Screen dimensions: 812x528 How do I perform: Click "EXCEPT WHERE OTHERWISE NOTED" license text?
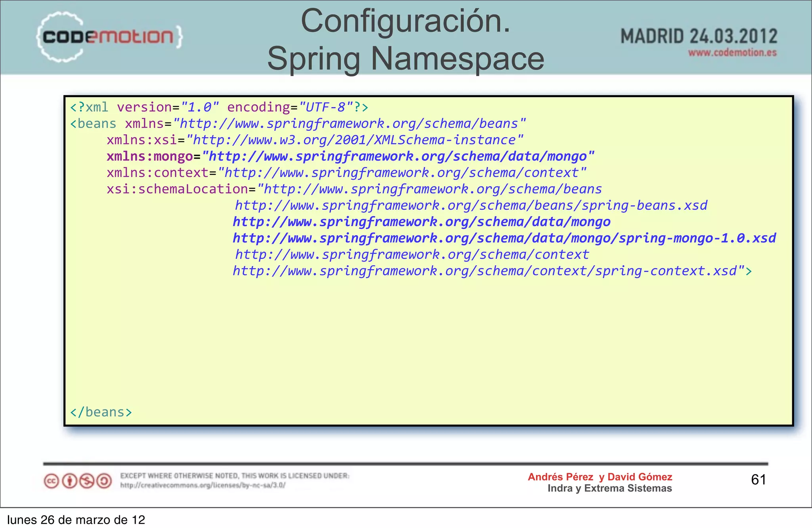[x=235, y=476]
